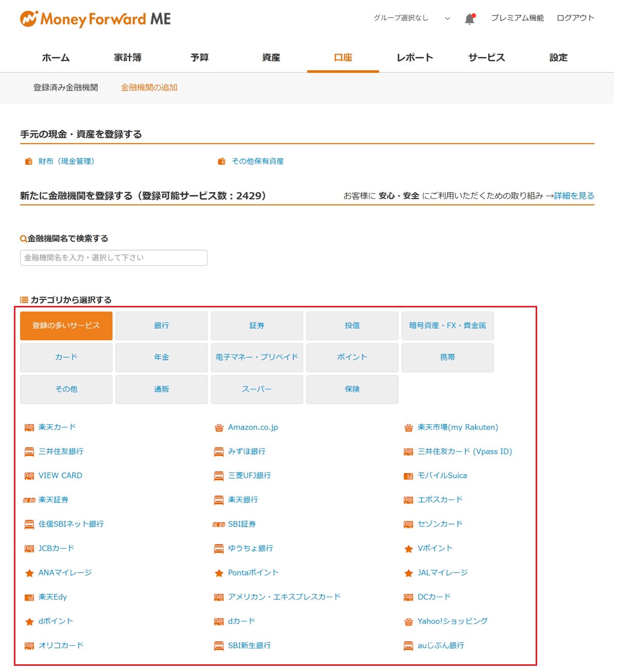Choose the 電子マネー・プリペイド category
618x672 pixels.
256,357
